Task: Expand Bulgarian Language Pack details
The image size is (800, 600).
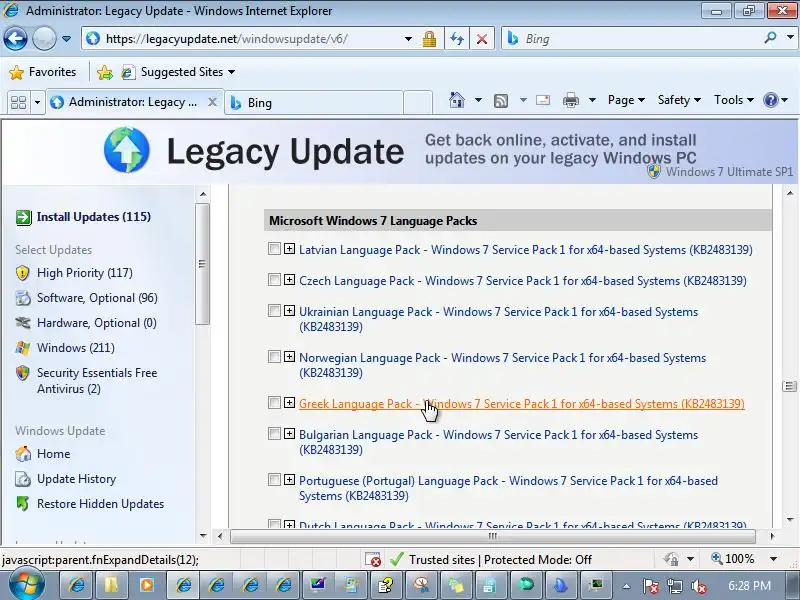Action: 289,434
